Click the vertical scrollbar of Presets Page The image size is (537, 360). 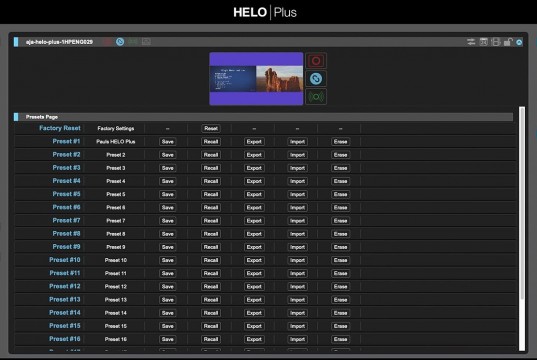click(522, 228)
